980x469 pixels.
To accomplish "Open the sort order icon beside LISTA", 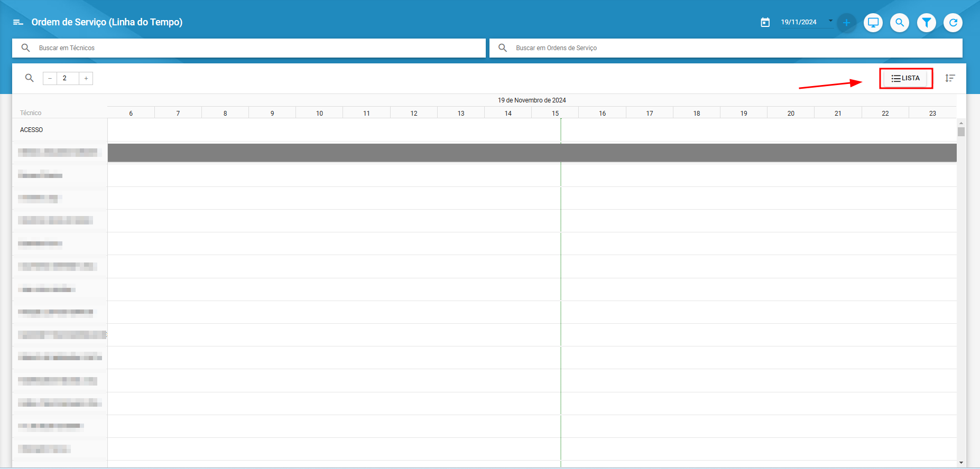I will coord(950,78).
